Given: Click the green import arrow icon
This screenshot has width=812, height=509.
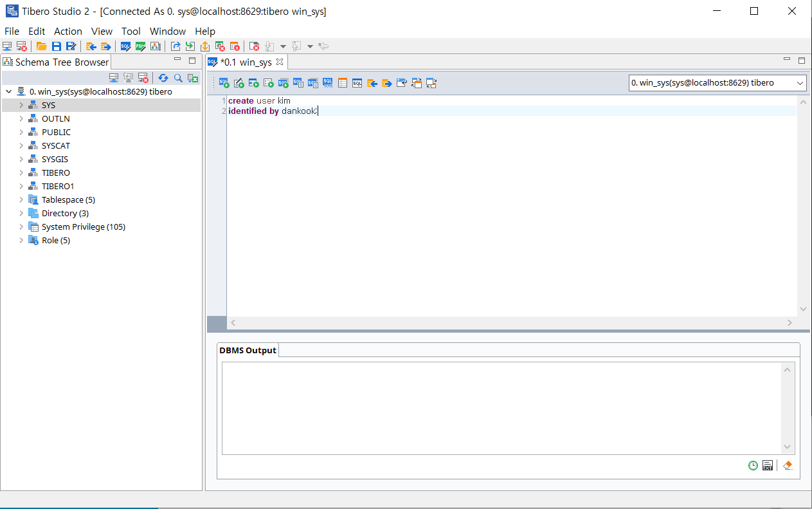Looking at the screenshot, I should [190, 46].
